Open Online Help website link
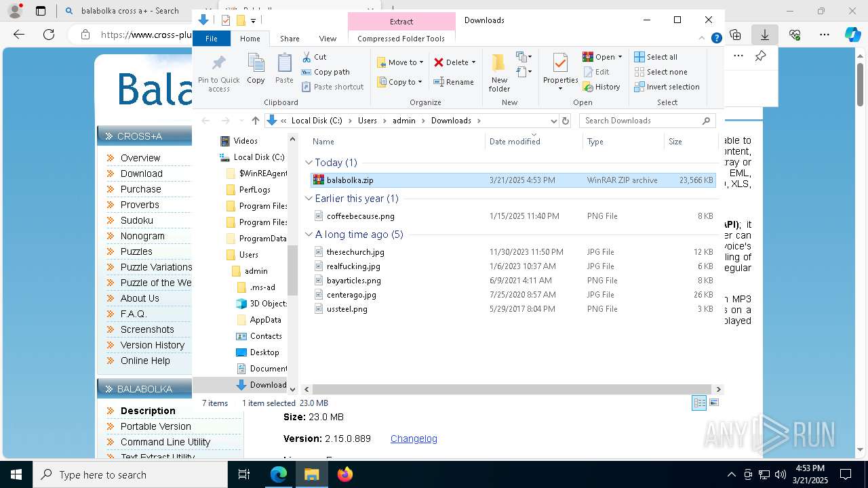 (x=145, y=361)
